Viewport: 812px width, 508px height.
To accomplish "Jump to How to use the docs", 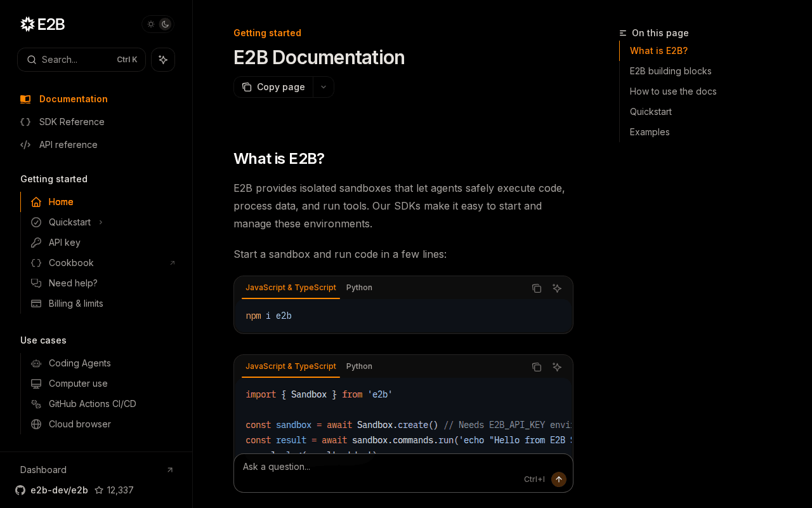I will [673, 91].
